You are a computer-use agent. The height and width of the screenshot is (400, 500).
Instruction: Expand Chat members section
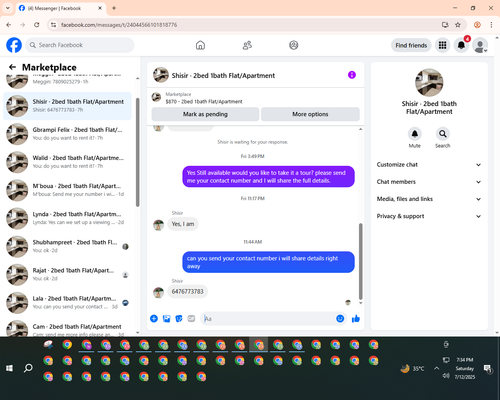429,182
